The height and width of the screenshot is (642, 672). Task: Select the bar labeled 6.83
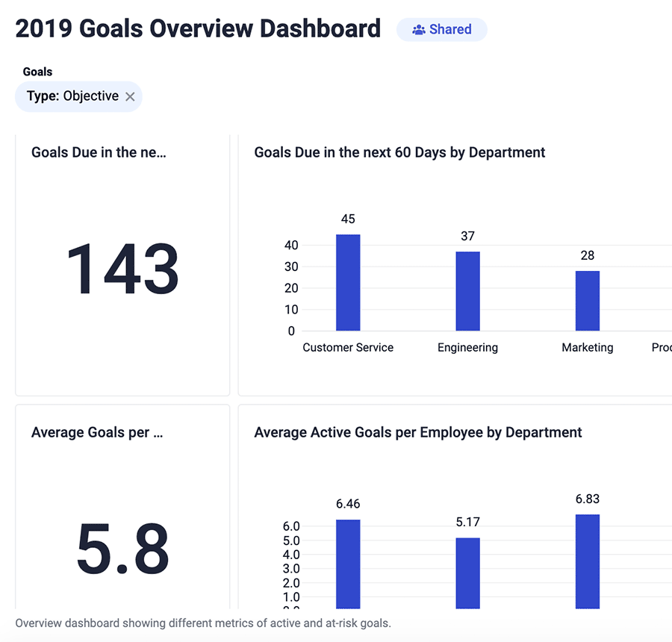[x=588, y=560]
